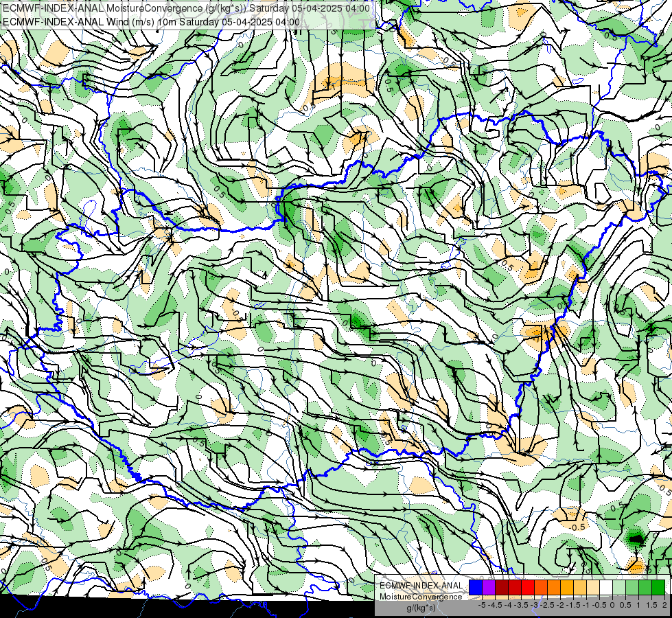Click the pale peach swatch (-1 to -0.5)
The image size is (672, 618).
pyautogui.click(x=593, y=587)
